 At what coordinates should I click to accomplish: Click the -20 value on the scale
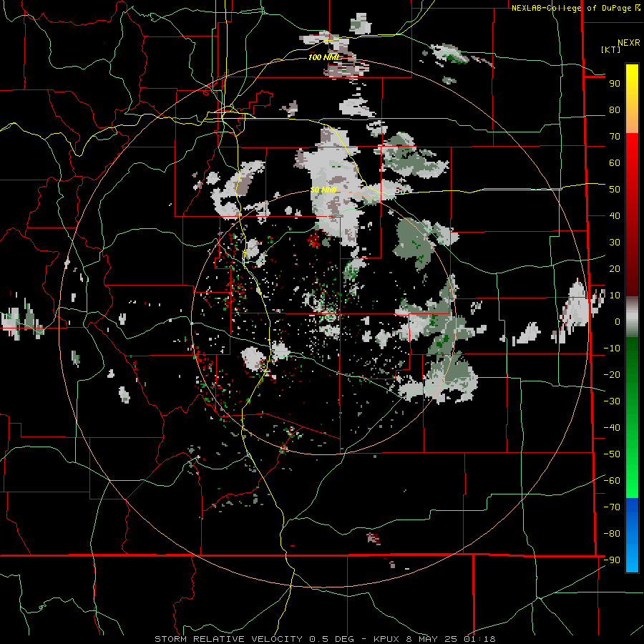pos(612,374)
